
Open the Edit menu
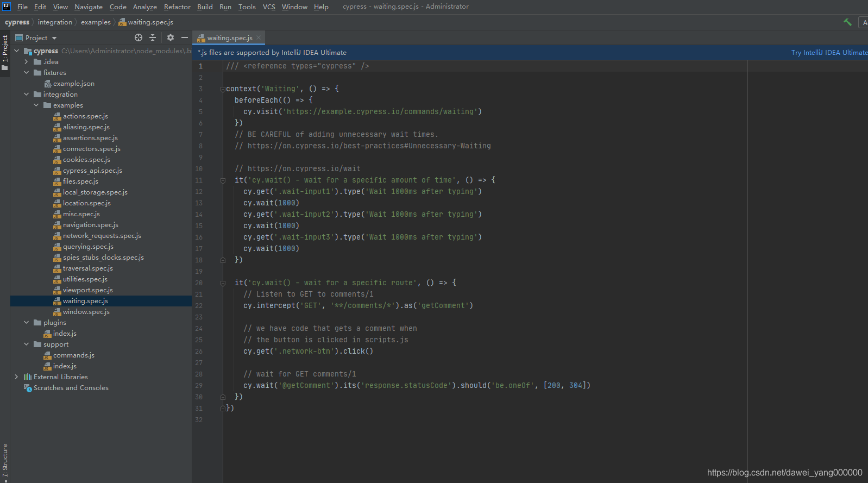[x=40, y=7]
